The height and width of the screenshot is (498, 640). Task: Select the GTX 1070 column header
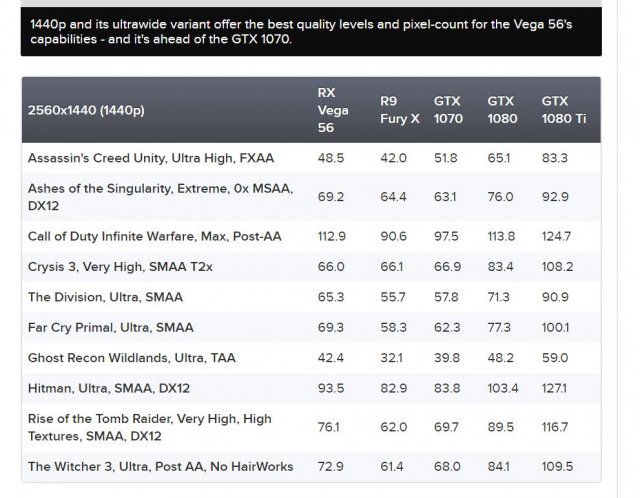448,110
